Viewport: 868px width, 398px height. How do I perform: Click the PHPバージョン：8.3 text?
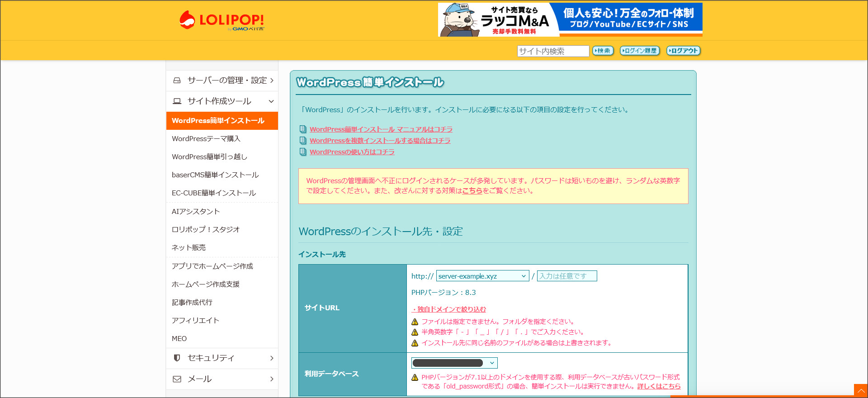coord(443,293)
